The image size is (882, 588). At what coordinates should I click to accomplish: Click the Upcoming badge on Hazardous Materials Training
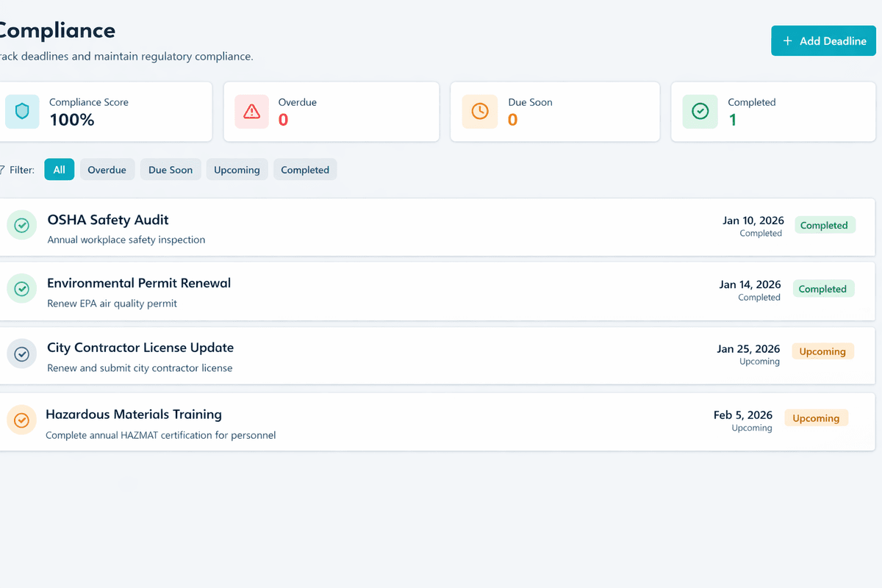coord(816,417)
